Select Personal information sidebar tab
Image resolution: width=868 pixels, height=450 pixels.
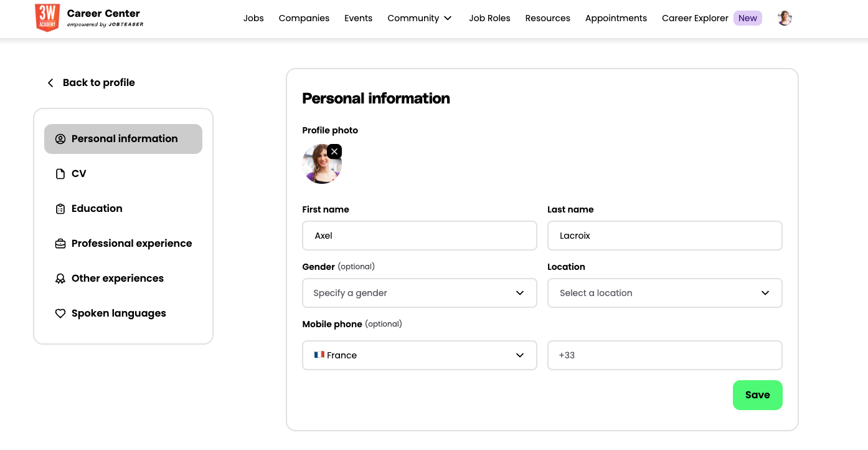pyautogui.click(x=123, y=139)
